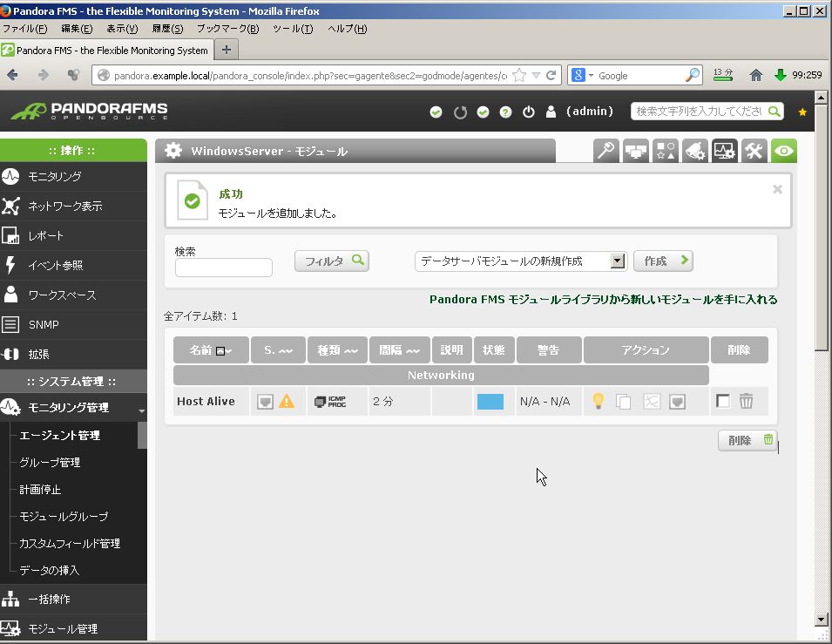Open ワークスペース in the sidebar

point(73,295)
